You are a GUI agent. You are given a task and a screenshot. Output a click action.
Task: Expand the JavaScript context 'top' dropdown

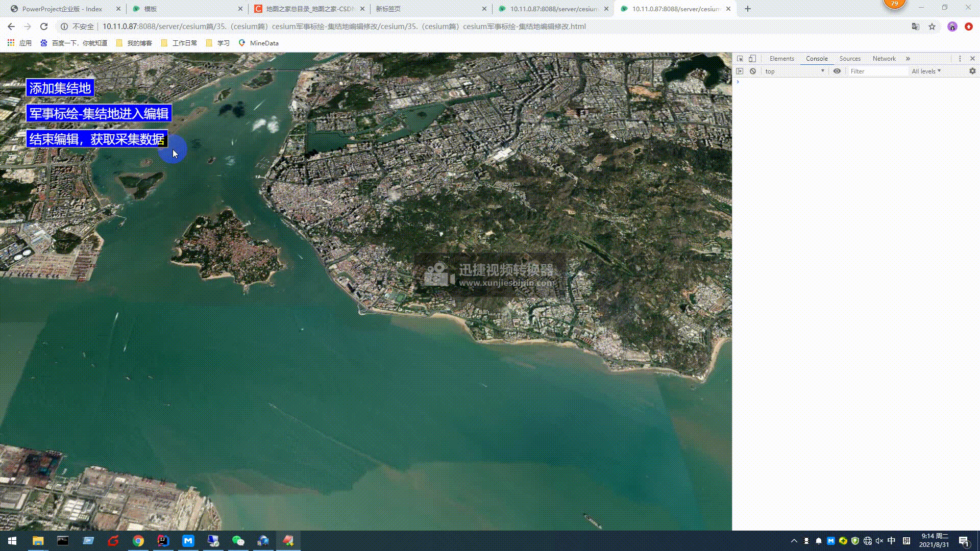(x=794, y=71)
